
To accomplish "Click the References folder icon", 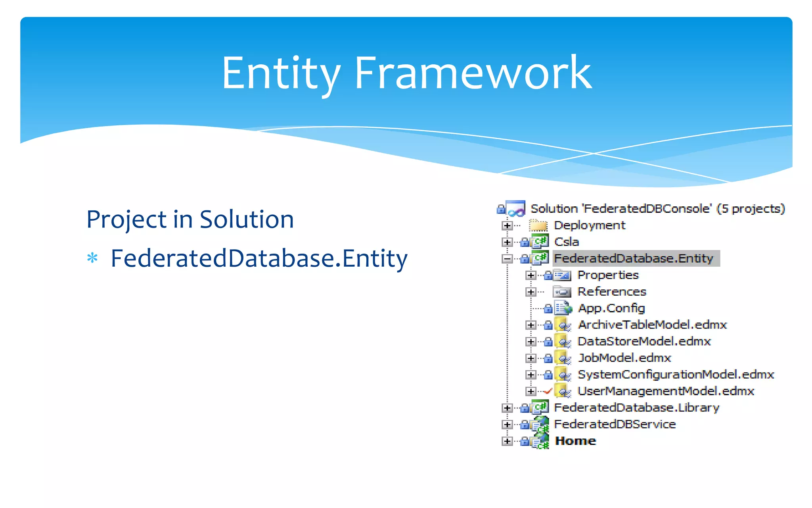I will (x=562, y=292).
